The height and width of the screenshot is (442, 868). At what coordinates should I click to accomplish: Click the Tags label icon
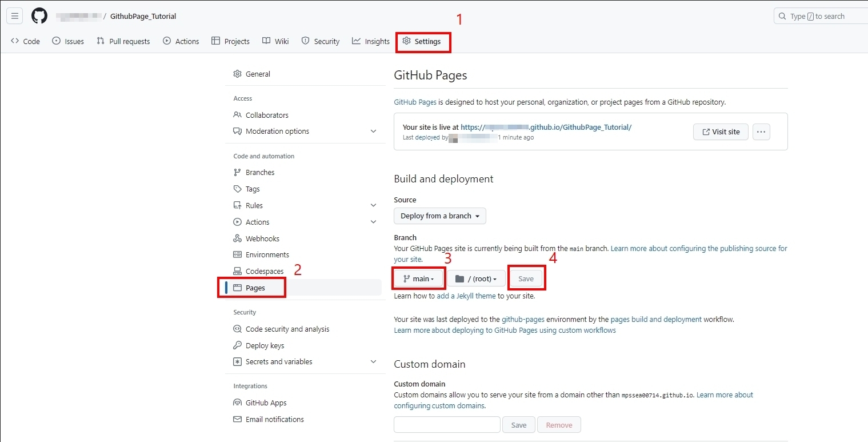point(238,189)
